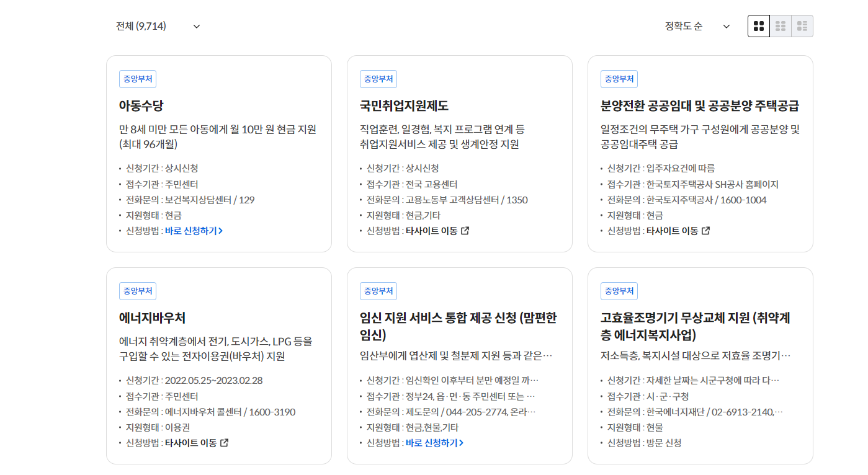Image resolution: width=868 pixels, height=475 pixels.
Task: Open the 고효율조명기기 무상교체 지원 title
Action: tap(700, 326)
